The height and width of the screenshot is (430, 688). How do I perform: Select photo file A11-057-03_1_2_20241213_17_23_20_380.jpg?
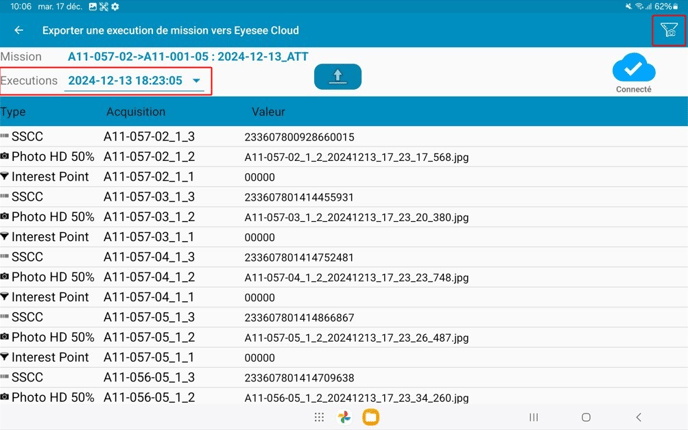tap(356, 217)
